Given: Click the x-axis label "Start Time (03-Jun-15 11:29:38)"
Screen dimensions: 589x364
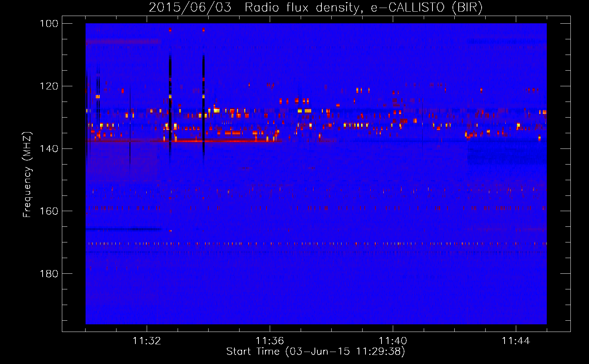Looking at the screenshot, I should (316, 352).
